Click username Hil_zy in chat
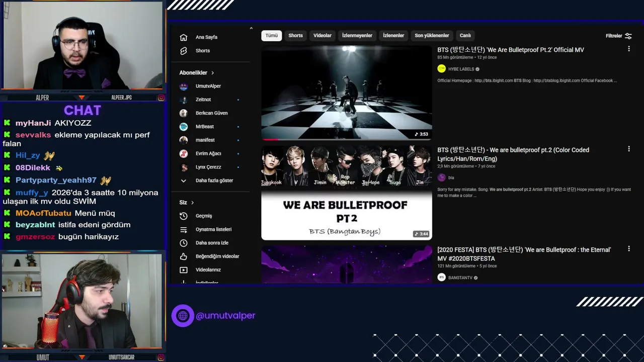The image size is (644, 362). pyautogui.click(x=28, y=155)
